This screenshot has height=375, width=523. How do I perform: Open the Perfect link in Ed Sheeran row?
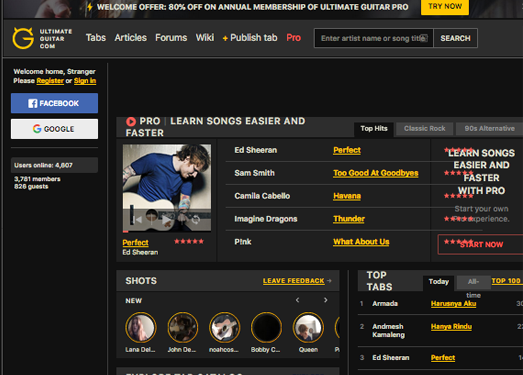(x=347, y=150)
